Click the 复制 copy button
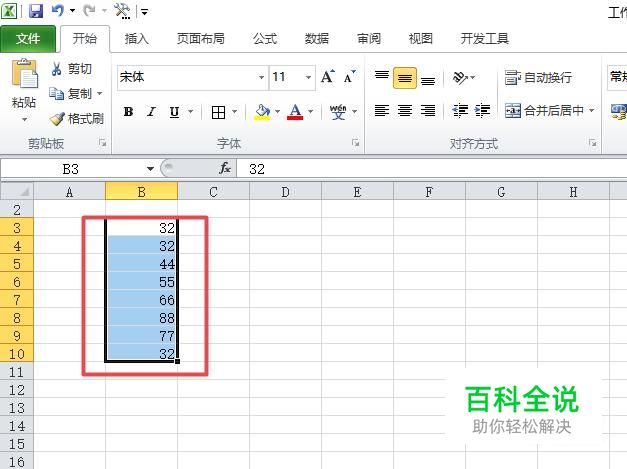The width and height of the screenshot is (627, 469). pyautogui.click(x=71, y=94)
